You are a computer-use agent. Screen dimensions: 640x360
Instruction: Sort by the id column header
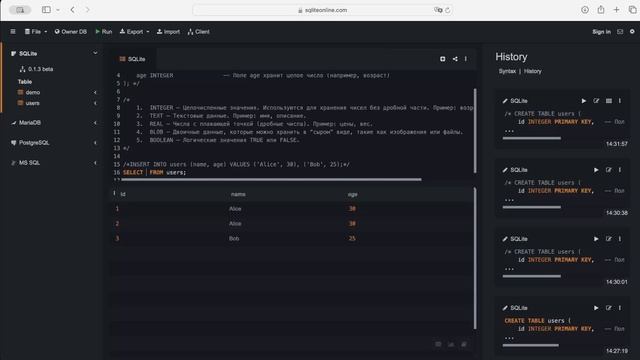(x=123, y=194)
